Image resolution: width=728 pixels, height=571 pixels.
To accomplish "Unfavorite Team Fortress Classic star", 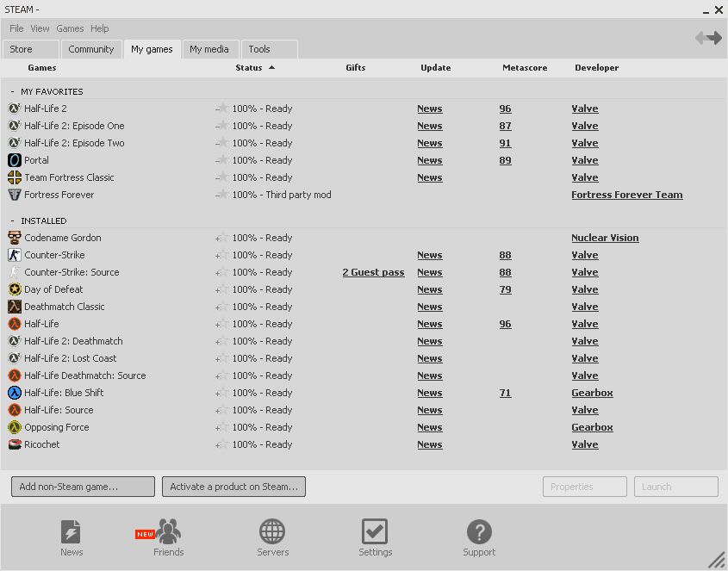I will (x=221, y=177).
